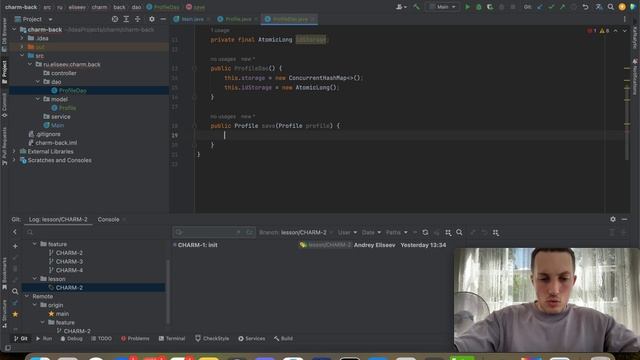Open the Build tool window
The width and height of the screenshot is (640, 360).
coord(283,338)
